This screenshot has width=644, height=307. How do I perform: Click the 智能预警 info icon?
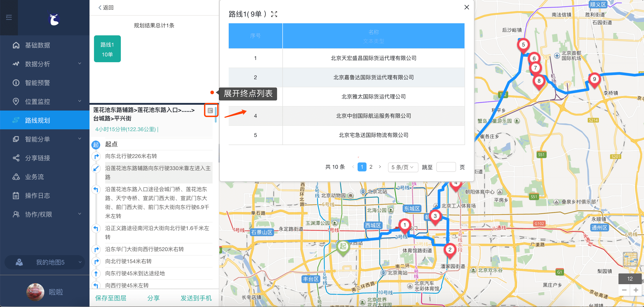point(16,83)
